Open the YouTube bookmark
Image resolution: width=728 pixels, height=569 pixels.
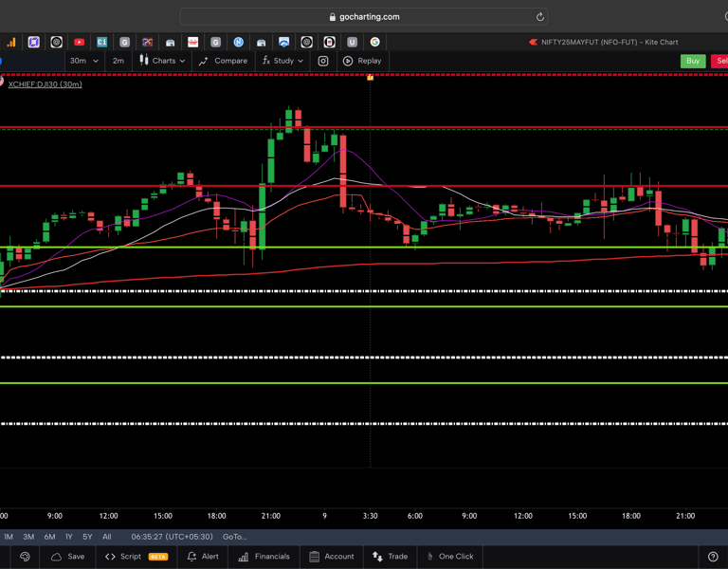79,43
